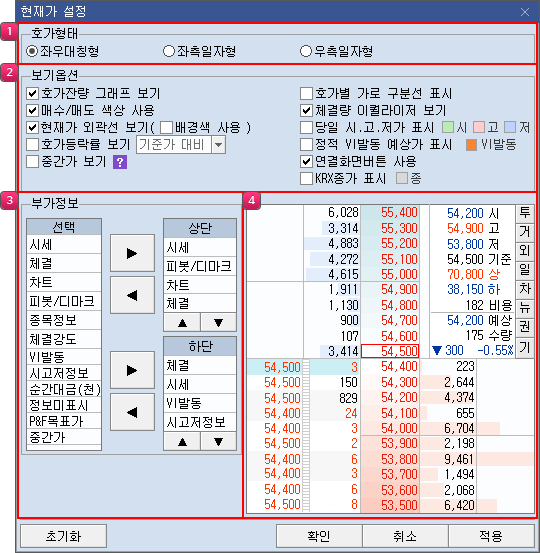Viewport: 540px width, 553px height.
Task: Click the 적용 apply button
Action: [x=491, y=536]
